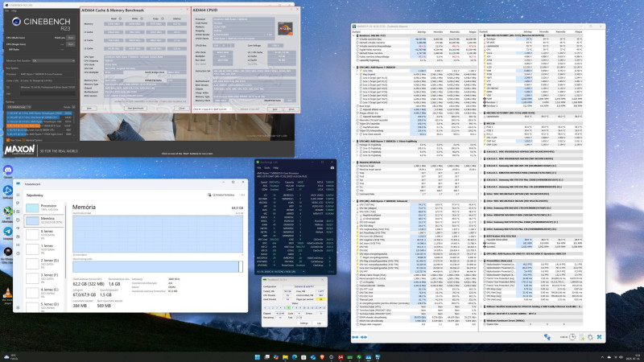This screenshot has width=644, height=362.
Task: Click Ryzen logo in AIDA64 CPUID
Action: click(285, 28)
